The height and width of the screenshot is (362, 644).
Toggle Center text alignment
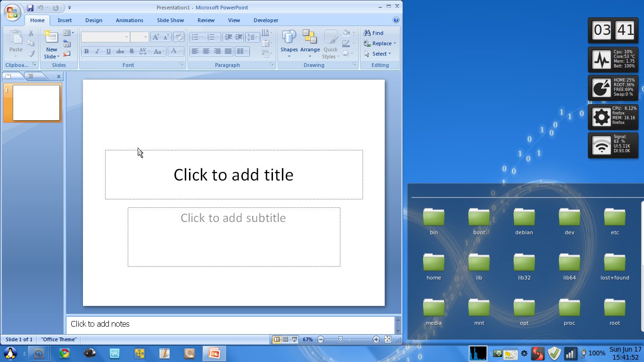tap(206, 51)
